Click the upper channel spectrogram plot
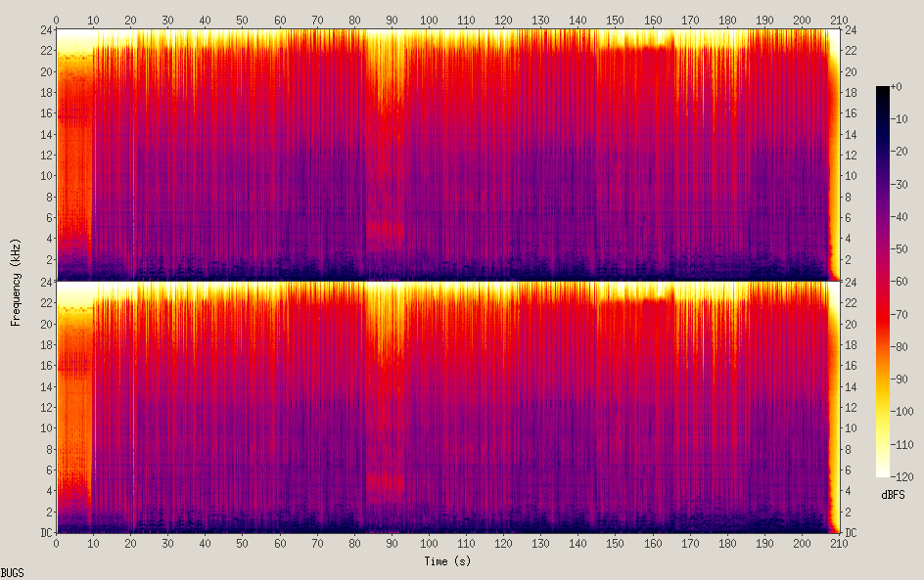 (x=448, y=155)
